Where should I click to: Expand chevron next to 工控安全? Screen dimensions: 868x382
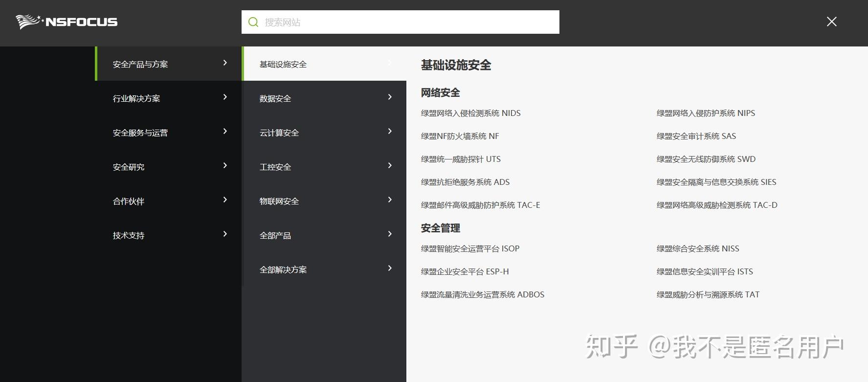click(x=390, y=165)
